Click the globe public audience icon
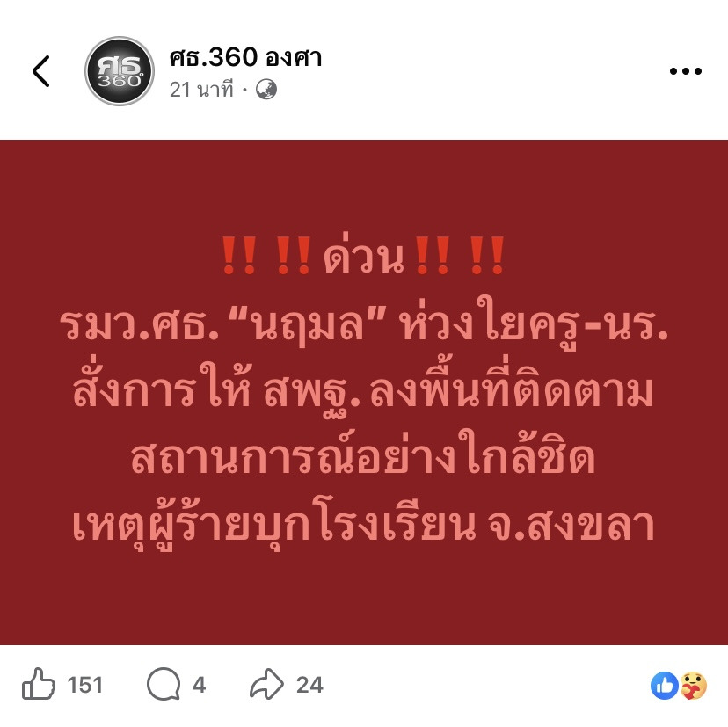Image resolution: width=728 pixels, height=727 pixels. tap(266, 90)
